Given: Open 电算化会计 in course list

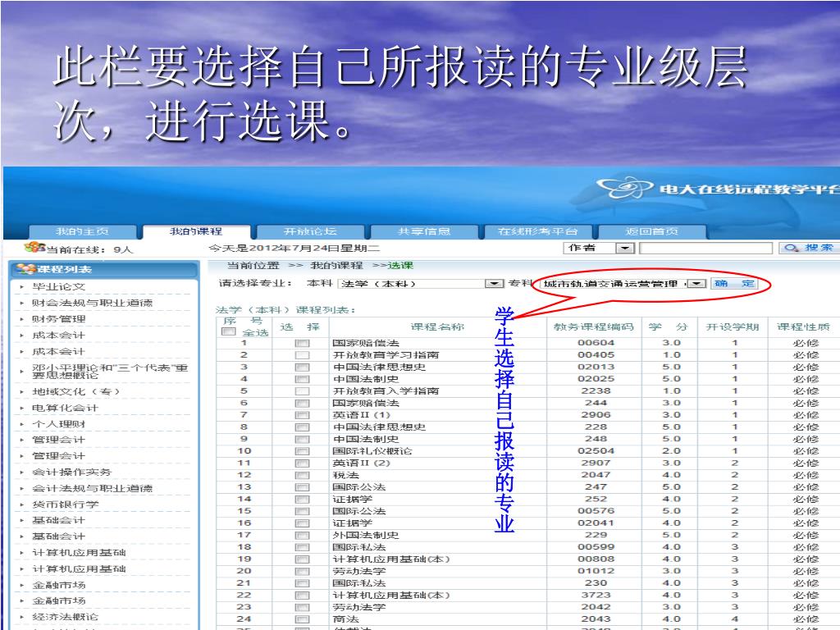Looking at the screenshot, I should [x=66, y=409].
